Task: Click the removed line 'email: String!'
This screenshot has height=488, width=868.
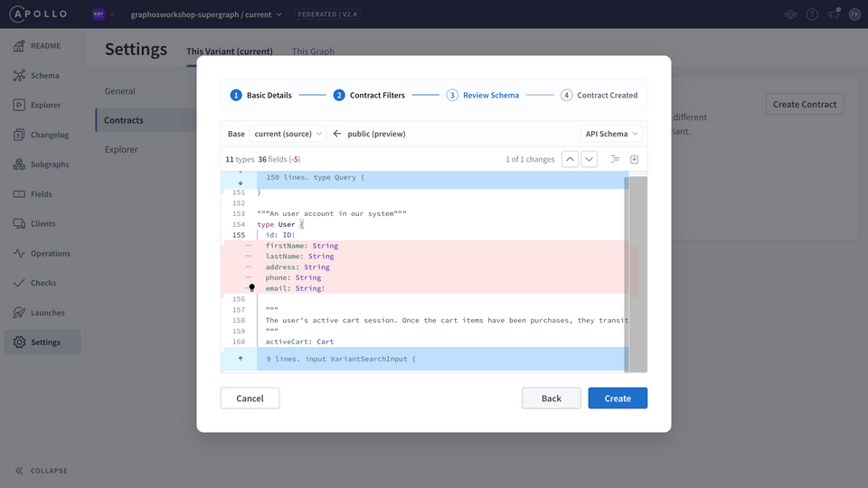Action: [295, 288]
